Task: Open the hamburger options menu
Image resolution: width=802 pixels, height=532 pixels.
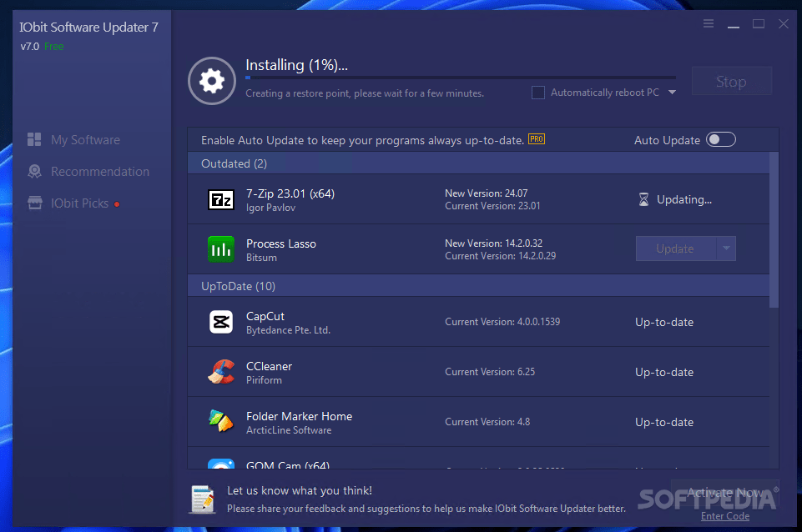Action: [709, 23]
